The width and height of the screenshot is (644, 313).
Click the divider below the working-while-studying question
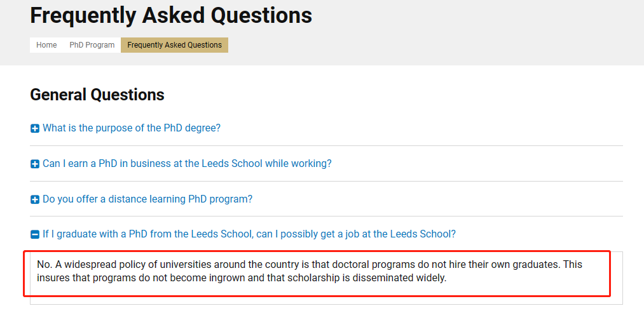click(x=326, y=182)
